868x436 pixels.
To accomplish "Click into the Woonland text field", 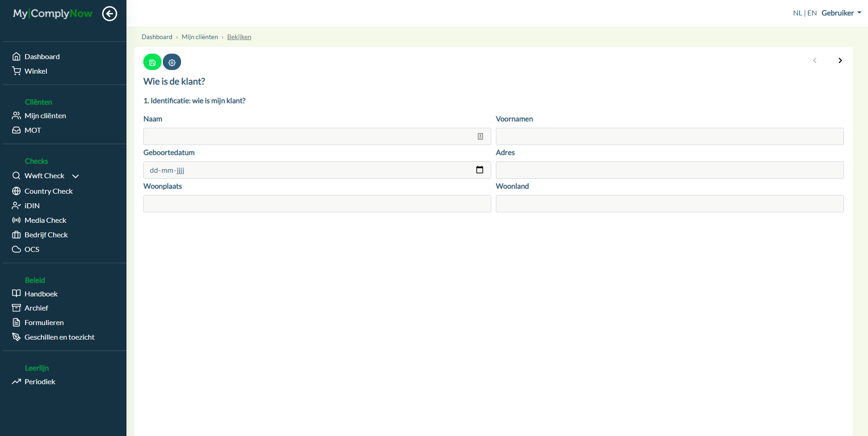I will tap(669, 204).
